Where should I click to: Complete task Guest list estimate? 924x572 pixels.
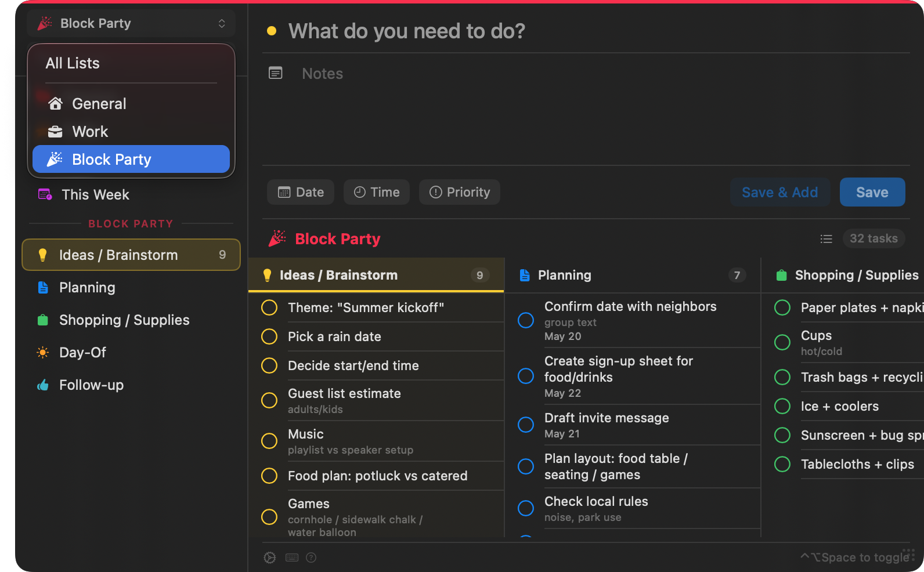click(269, 400)
